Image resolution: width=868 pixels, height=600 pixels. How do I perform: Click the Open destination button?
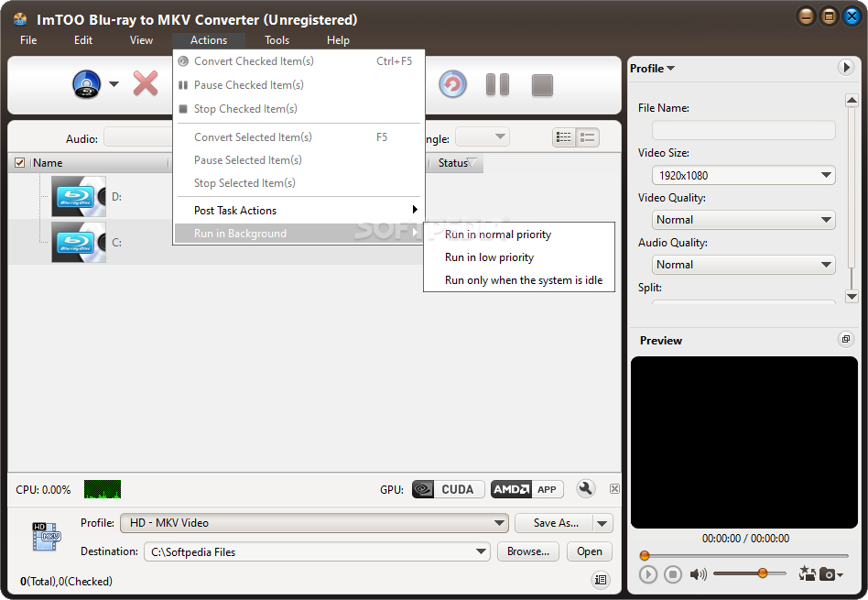point(590,551)
